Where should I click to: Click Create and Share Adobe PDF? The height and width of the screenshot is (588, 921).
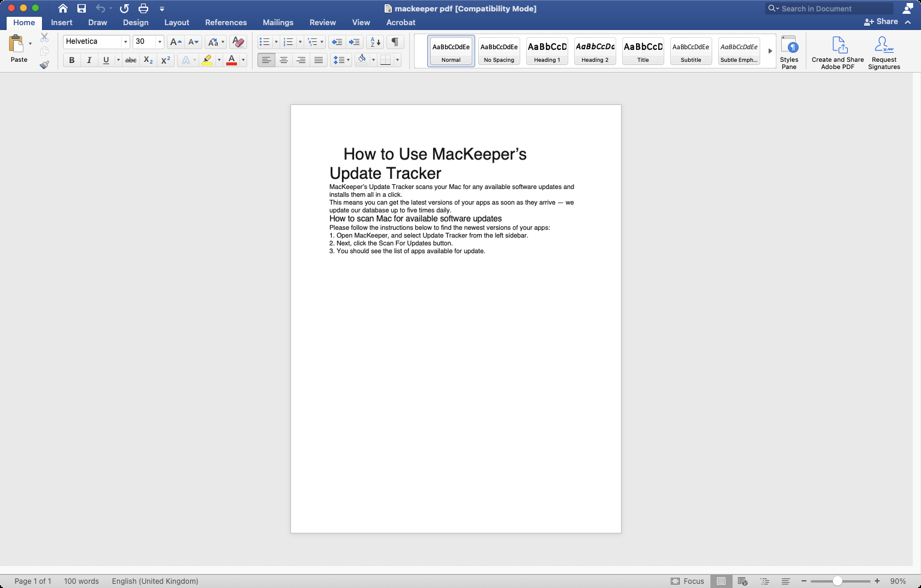pyautogui.click(x=838, y=52)
